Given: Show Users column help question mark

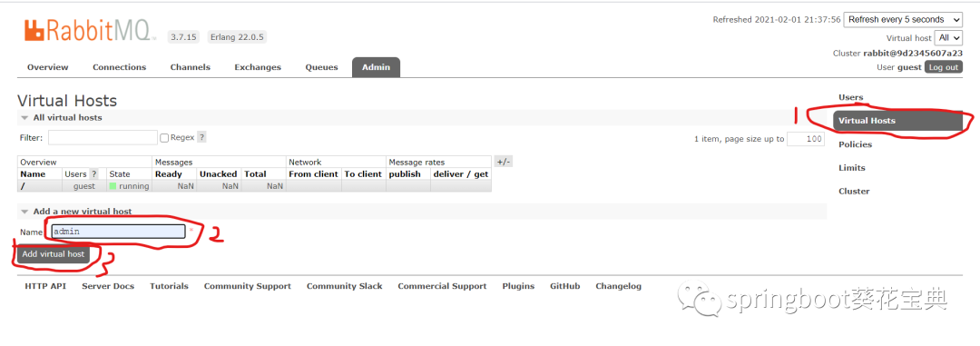Looking at the screenshot, I should (93, 174).
